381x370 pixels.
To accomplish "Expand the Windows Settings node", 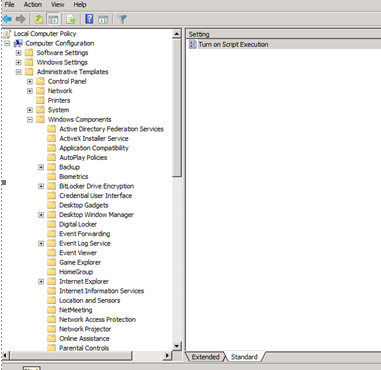I will [x=18, y=62].
